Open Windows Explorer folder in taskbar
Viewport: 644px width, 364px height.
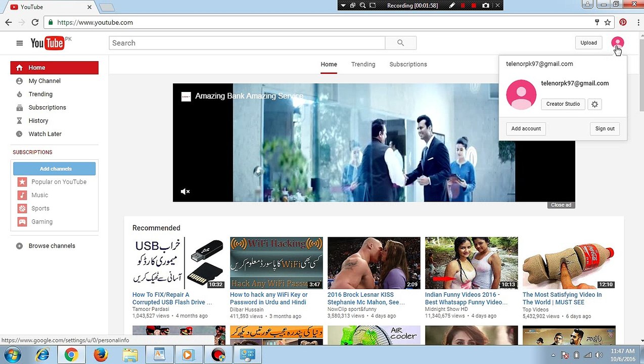[129, 355]
